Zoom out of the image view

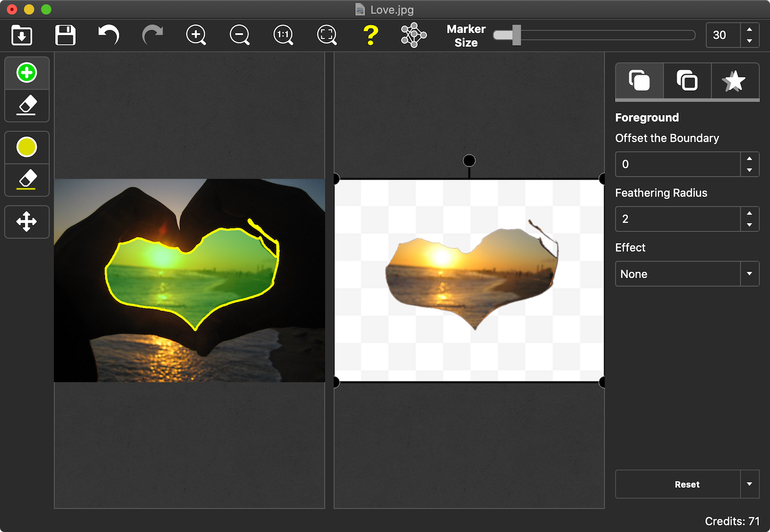239,35
